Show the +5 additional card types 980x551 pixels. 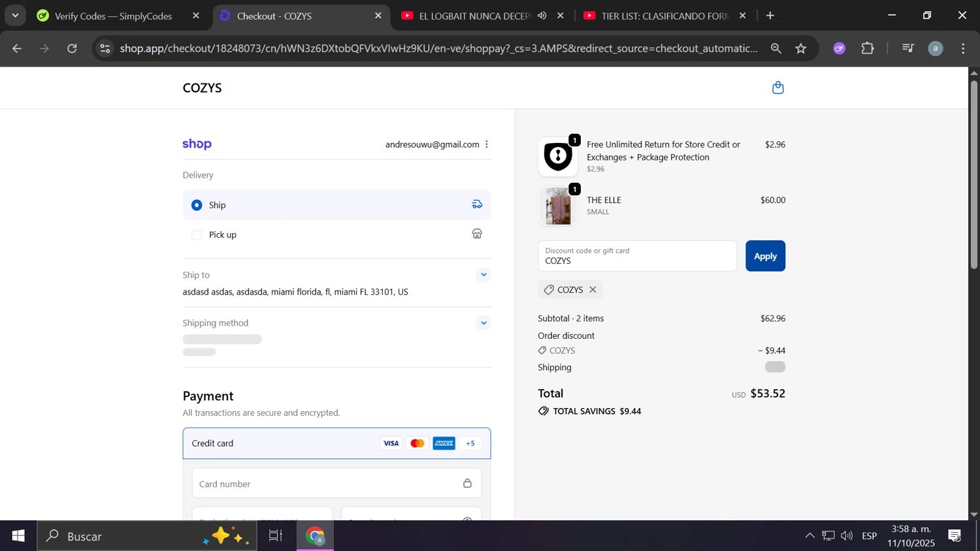point(470,443)
